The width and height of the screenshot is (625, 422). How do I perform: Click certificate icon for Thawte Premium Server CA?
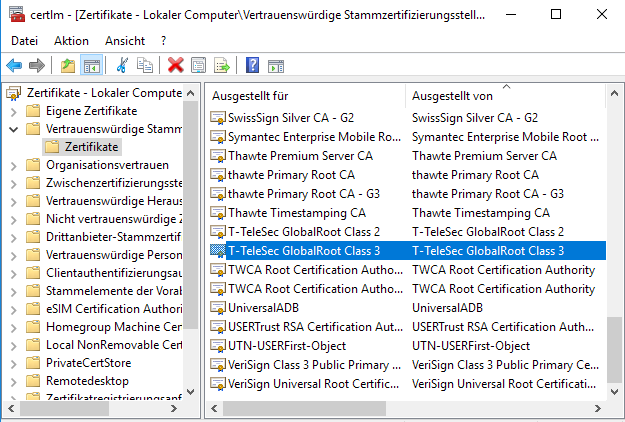coord(218,156)
